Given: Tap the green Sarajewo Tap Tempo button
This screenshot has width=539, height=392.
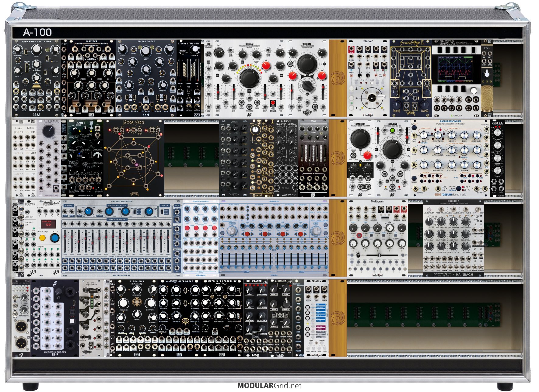Looking at the screenshot, I should pos(392,130).
